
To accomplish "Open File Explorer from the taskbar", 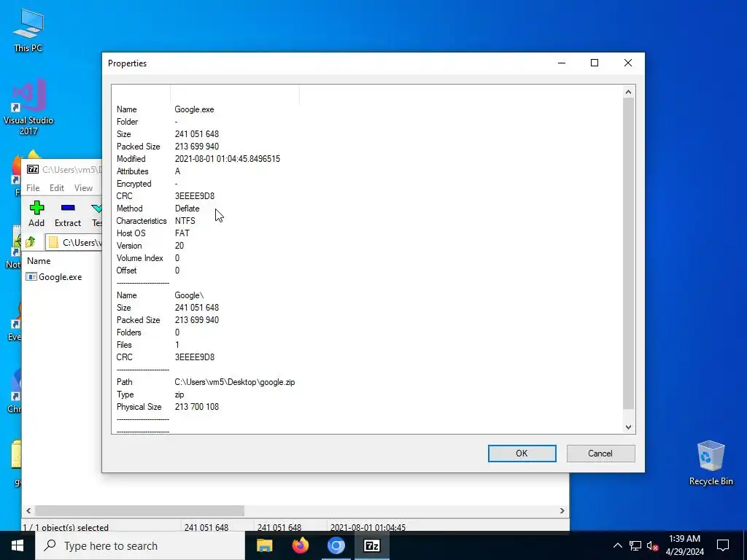I will coord(264,545).
